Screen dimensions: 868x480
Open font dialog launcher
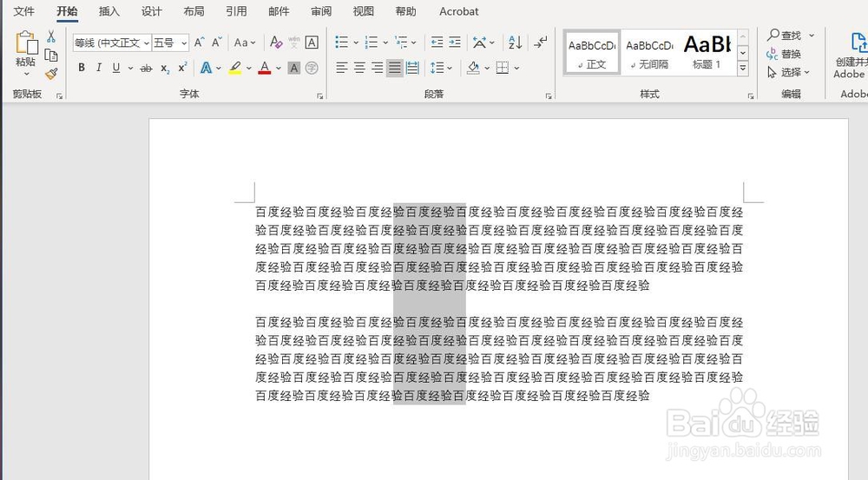click(x=320, y=95)
